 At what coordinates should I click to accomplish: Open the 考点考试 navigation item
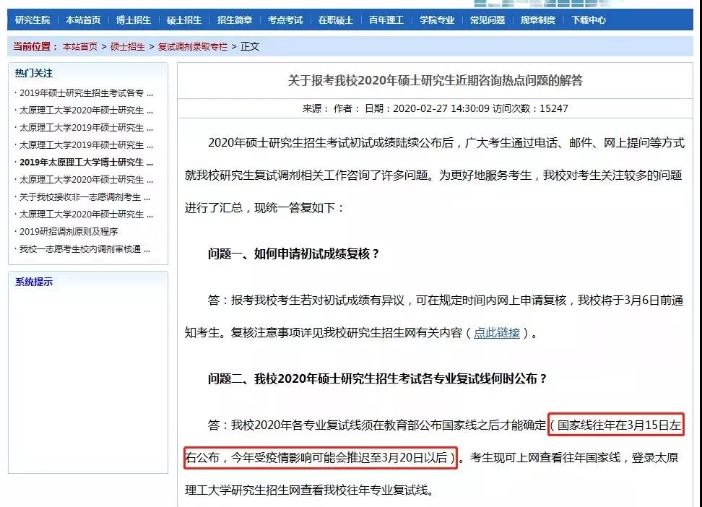point(285,19)
